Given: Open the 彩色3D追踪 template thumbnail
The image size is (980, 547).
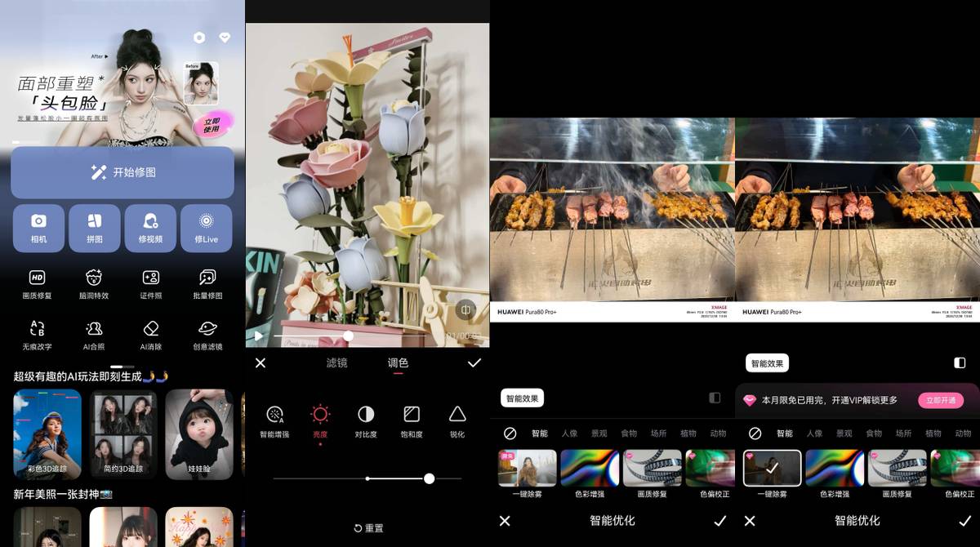Looking at the screenshot, I should pos(47,434).
